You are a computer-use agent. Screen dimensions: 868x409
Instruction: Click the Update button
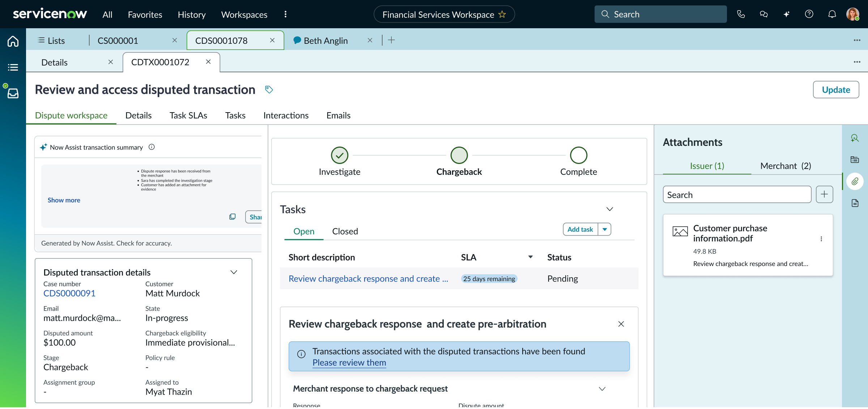click(836, 90)
